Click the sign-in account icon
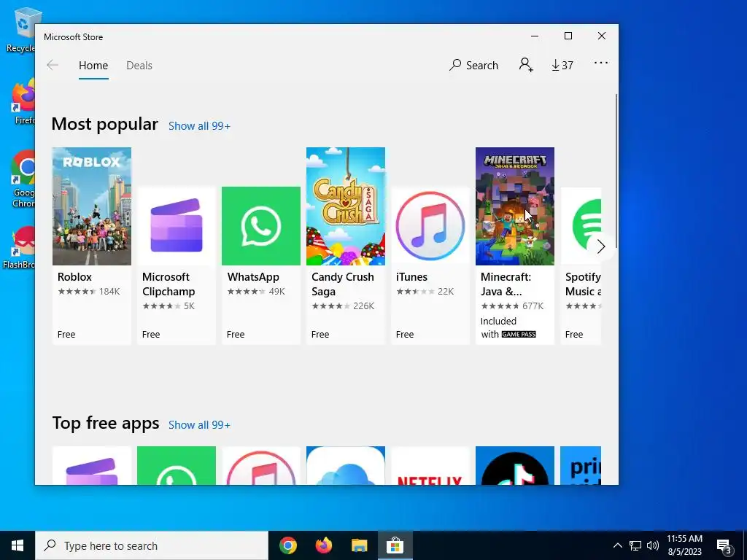The height and width of the screenshot is (560, 747). click(526, 65)
